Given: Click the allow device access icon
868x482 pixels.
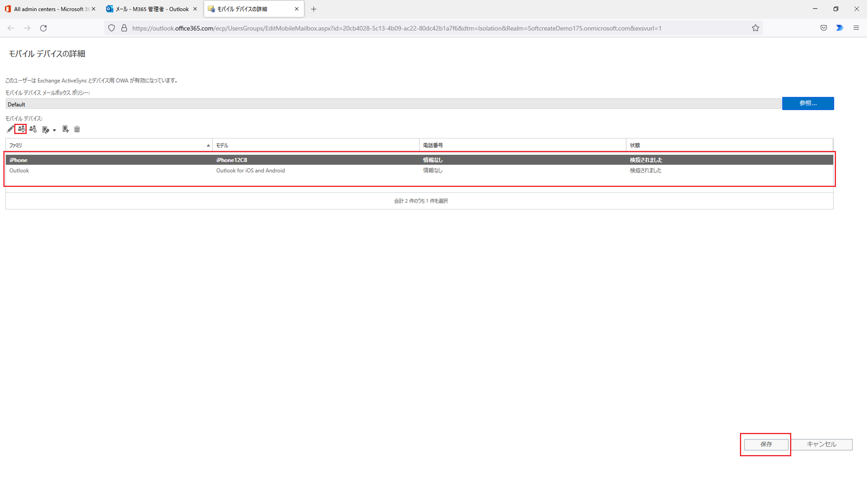Looking at the screenshot, I should [21, 129].
